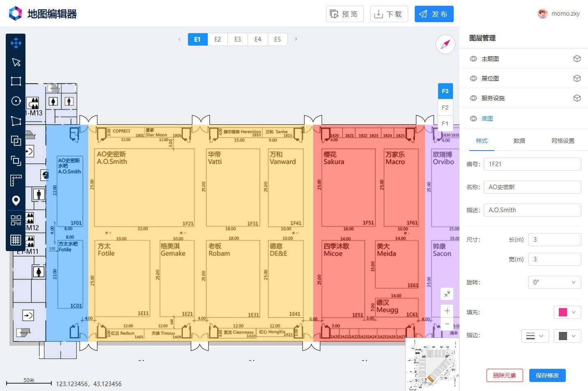Click the minimap overview thumbnail

coord(432,364)
